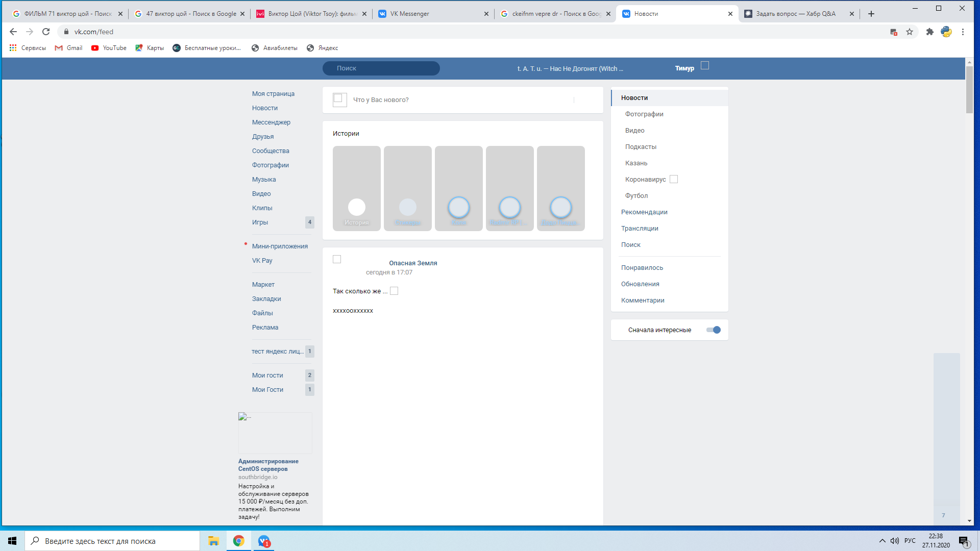Screen dimensions: 980x551
Task: Switch to the VK Messenger browser tab
Action: (433, 14)
